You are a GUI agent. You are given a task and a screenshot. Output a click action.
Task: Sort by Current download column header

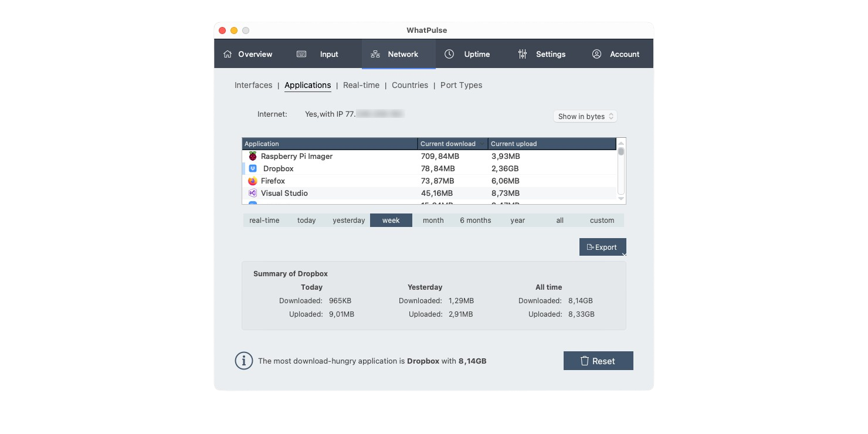tap(452, 144)
